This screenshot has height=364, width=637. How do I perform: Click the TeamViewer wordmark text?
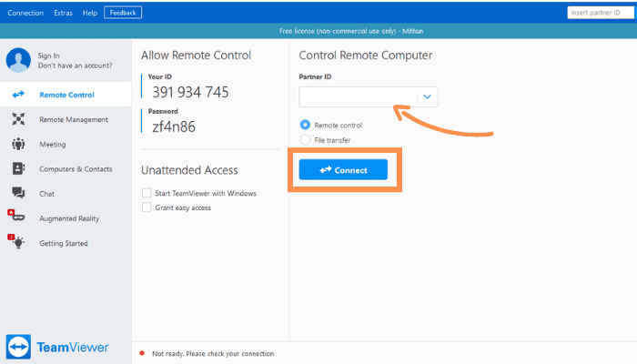73,348
